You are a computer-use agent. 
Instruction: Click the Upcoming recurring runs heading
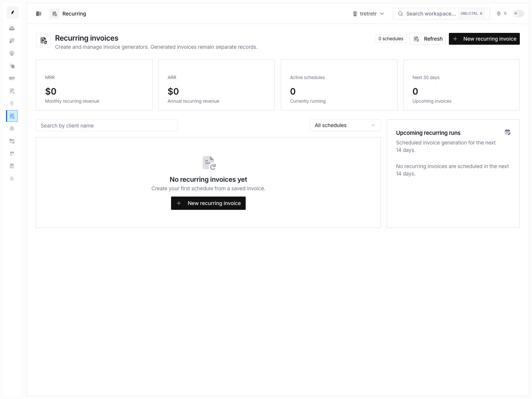click(428, 133)
